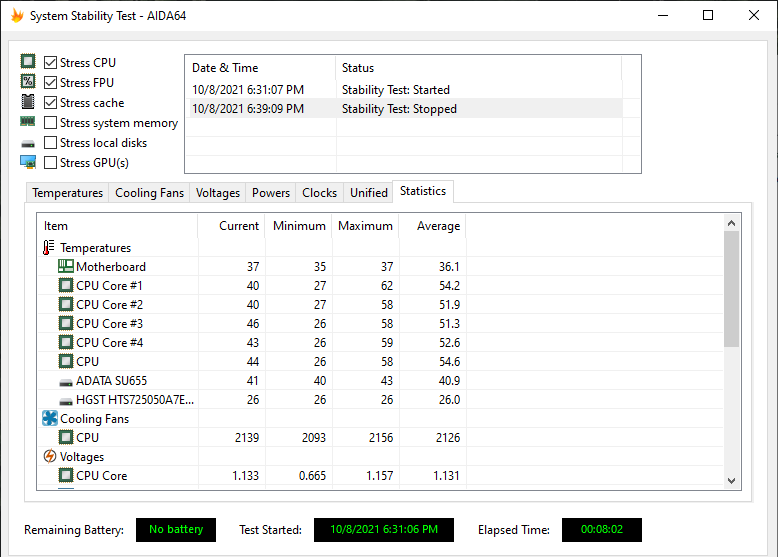Click the Current column header

coord(231,226)
